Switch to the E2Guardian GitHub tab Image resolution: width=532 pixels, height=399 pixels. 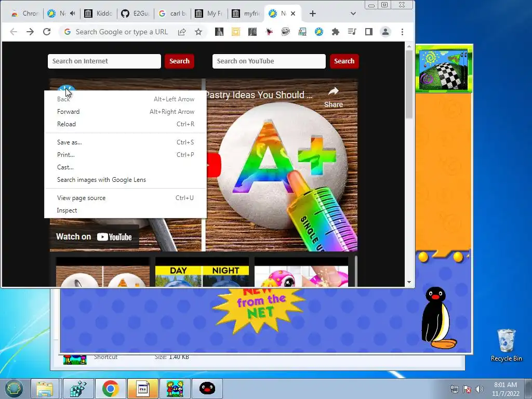click(135, 14)
